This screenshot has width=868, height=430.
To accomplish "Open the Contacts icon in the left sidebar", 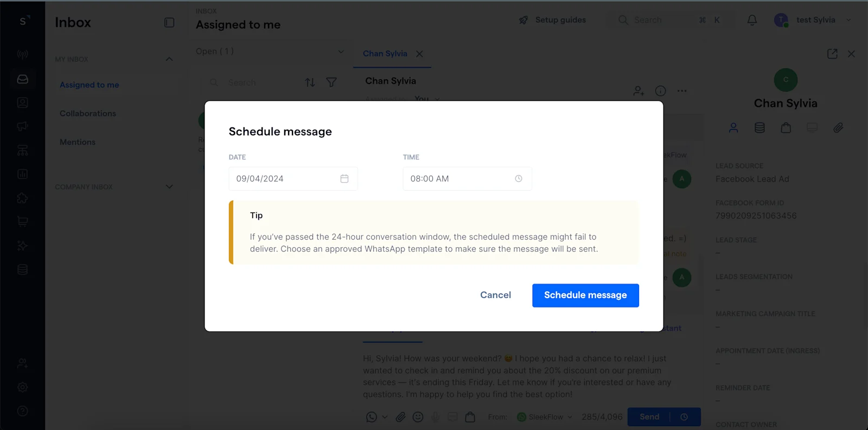I will [22, 102].
